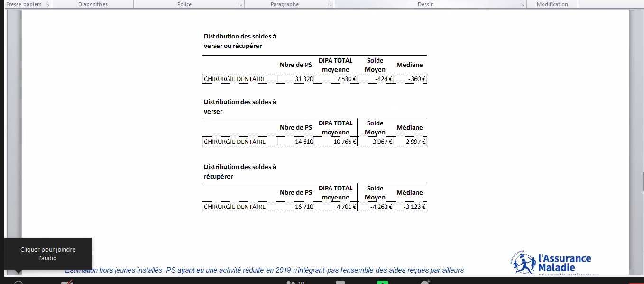The image size is (644, 284).
Task: Open the Dessin group dialog launcher
Action: (522, 4)
